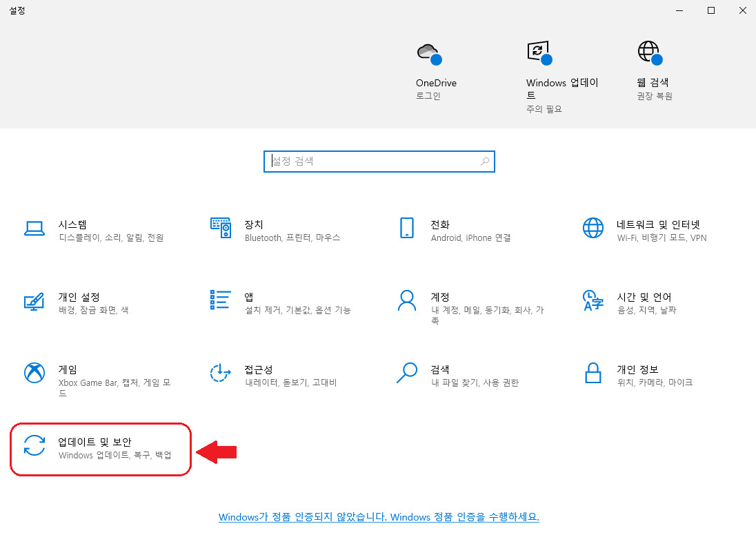This screenshot has width=756, height=553.
Task: Minimize the 설정 window
Action: pyautogui.click(x=679, y=10)
